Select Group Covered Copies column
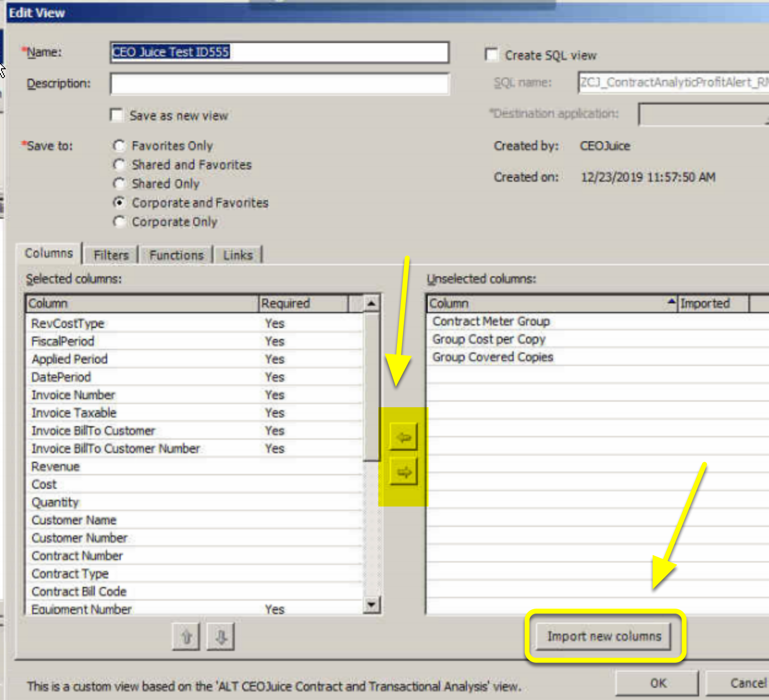Viewport: 769px width, 700px height. 598,357
